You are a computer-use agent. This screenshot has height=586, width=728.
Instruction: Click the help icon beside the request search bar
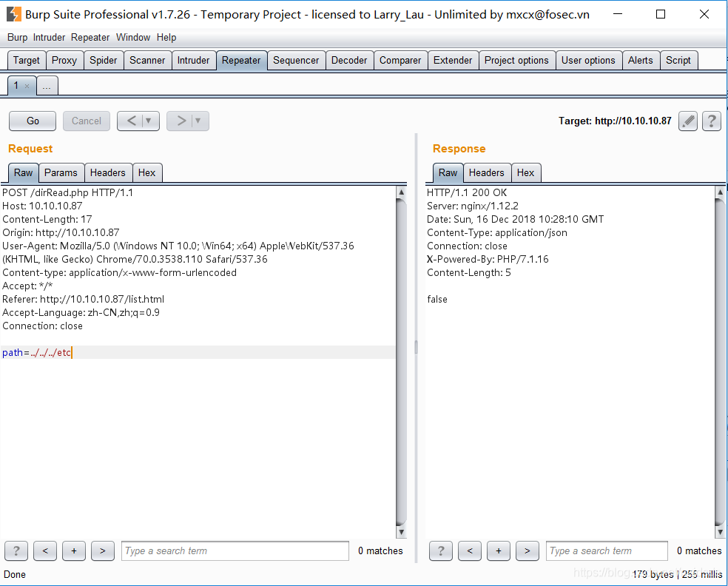tap(16, 550)
